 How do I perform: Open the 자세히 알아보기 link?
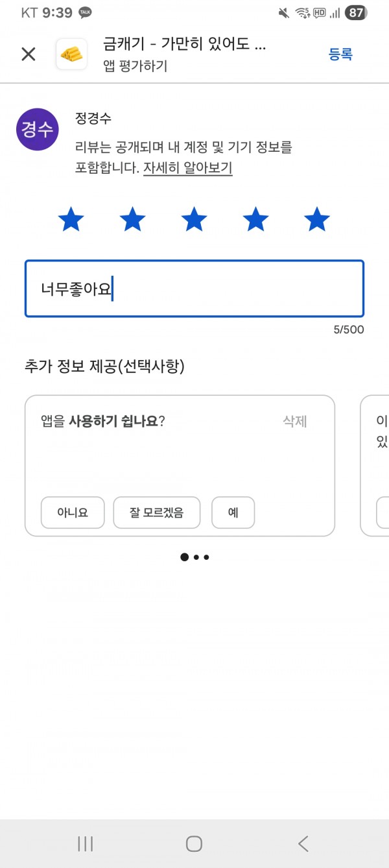click(x=188, y=168)
